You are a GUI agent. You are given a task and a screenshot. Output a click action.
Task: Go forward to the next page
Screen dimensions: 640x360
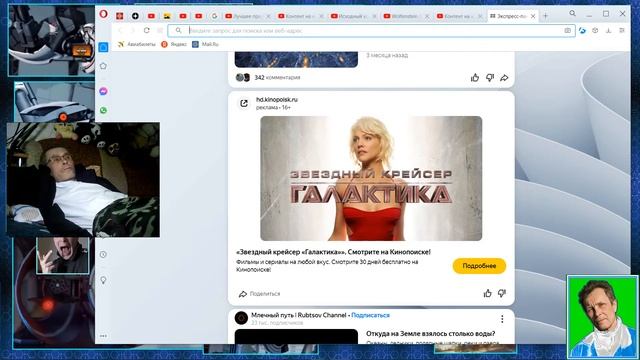click(133, 30)
